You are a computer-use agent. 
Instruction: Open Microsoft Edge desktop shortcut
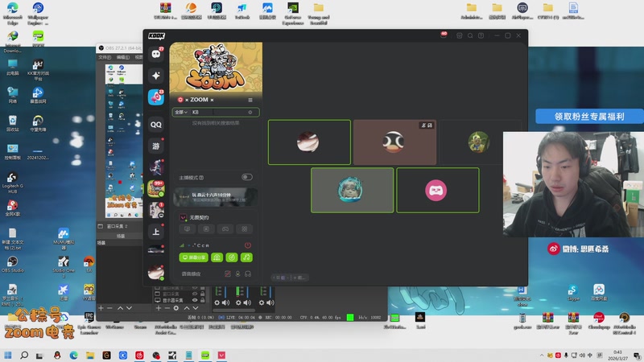point(12,13)
